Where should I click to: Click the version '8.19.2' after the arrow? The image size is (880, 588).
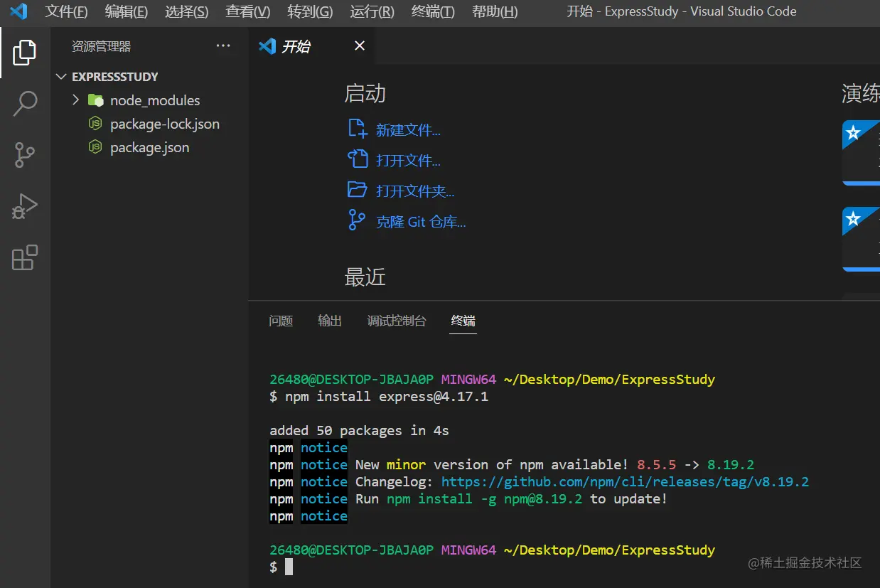[731, 465]
